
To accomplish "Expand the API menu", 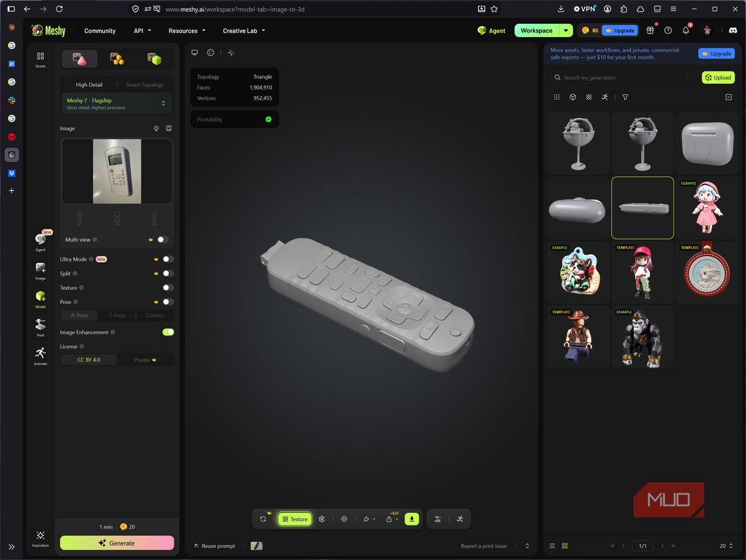I will (142, 31).
